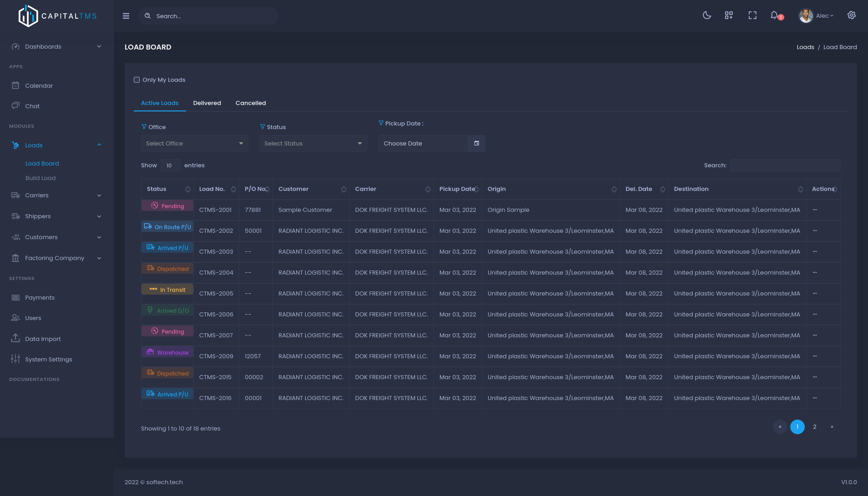Enable the Only My Loads checkbox
This screenshot has height=496, width=868.
tap(136, 80)
